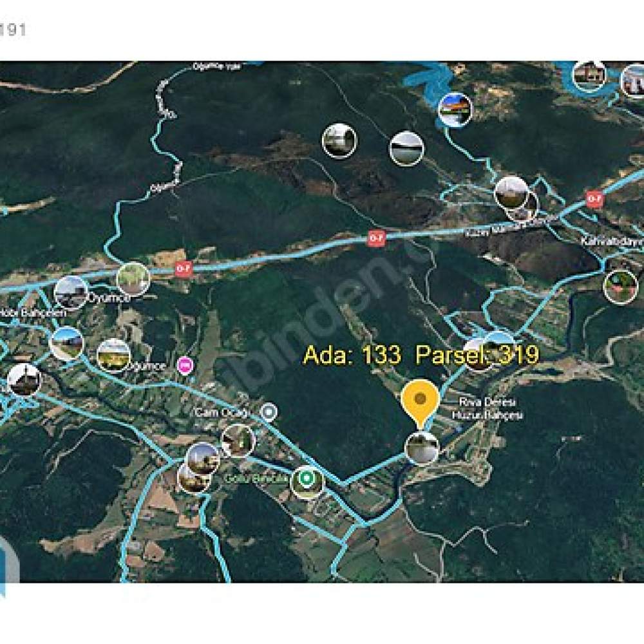
Task: Click the Ada: 133 Parsel: 319 label
Action: point(421,355)
